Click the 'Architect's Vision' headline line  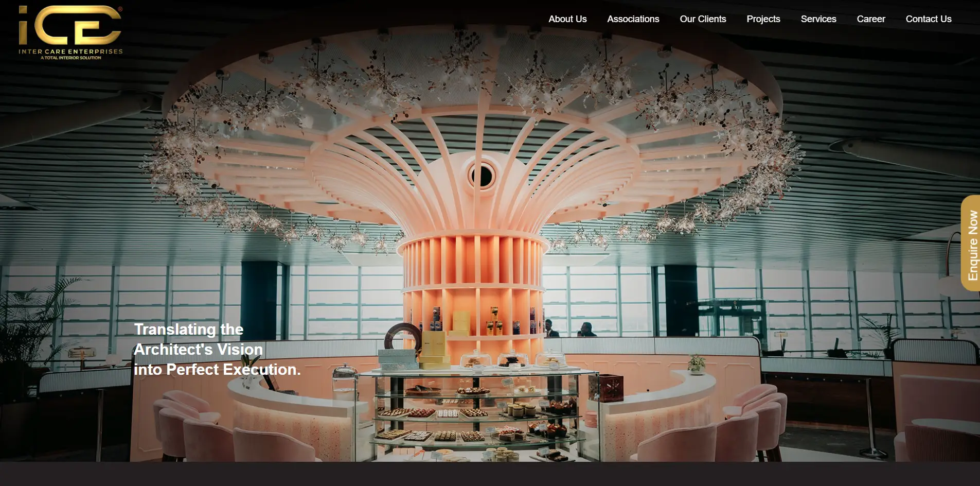coord(198,350)
